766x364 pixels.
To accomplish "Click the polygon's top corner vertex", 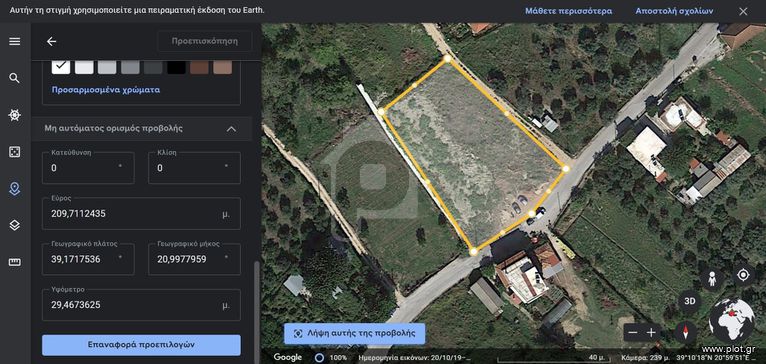I will tap(447, 59).
